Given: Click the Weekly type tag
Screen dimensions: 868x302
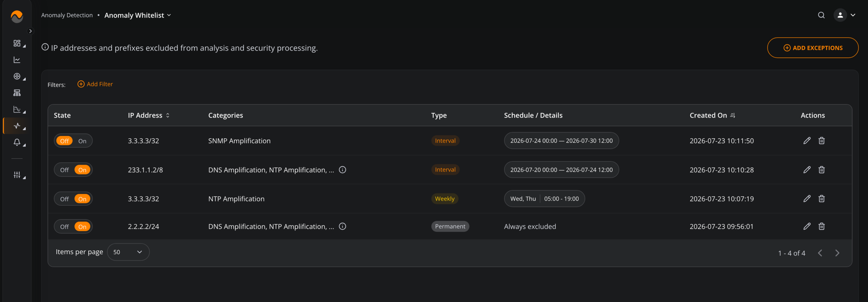Looking at the screenshot, I should pyautogui.click(x=445, y=199).
